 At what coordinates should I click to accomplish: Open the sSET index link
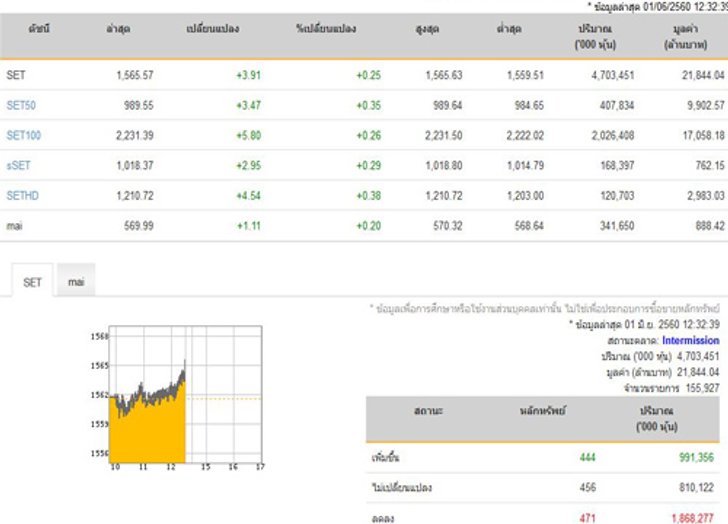(x=19, y=166)
